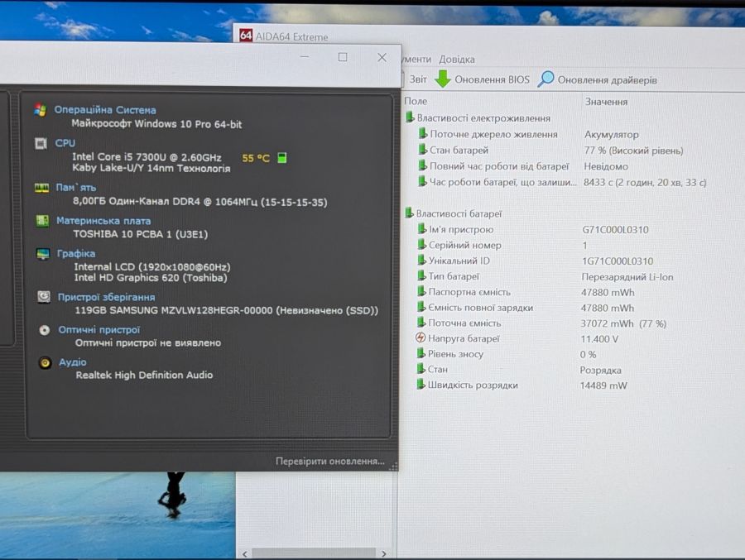This screenshot has width=745, height=560.
Task: Click the battery icon beside Властивості батареї
Action: click(x=409, y=213)
